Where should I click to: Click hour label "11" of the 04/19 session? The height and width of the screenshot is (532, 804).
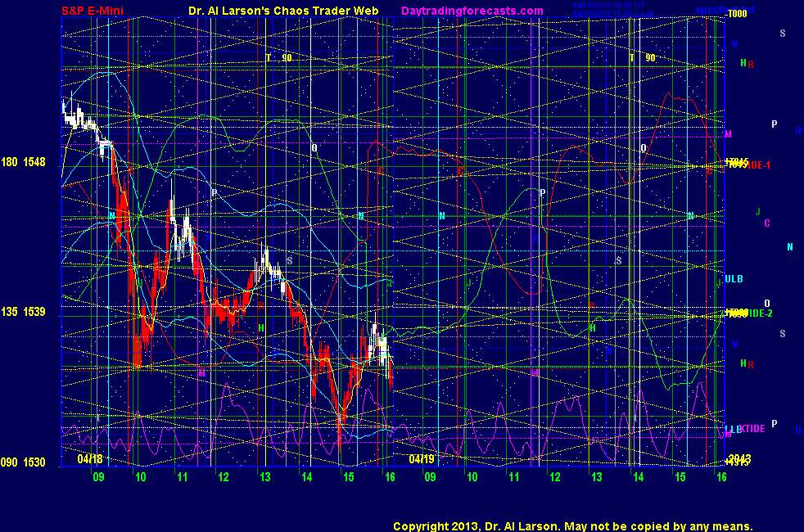514,477
